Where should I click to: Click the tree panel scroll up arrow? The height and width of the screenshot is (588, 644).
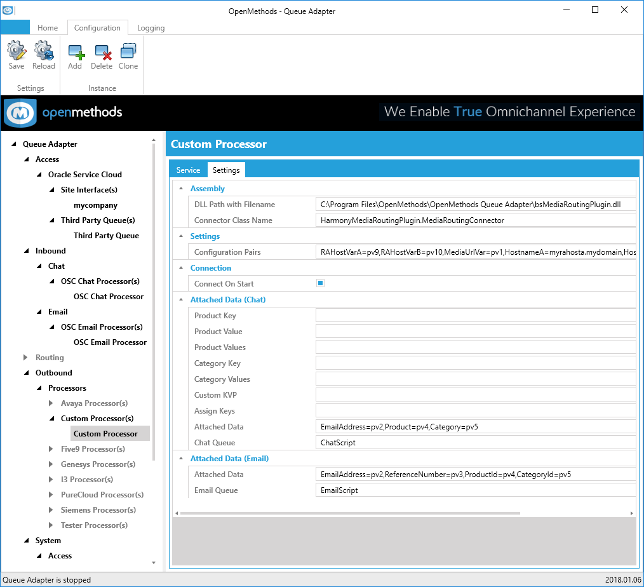(154, 140)
